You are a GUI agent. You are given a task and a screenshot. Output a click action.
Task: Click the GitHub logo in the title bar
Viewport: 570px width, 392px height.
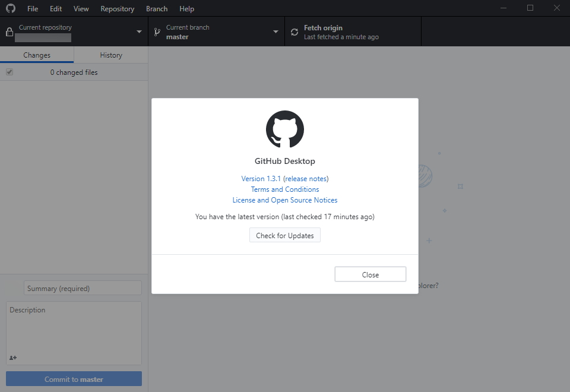pos(10,8)
